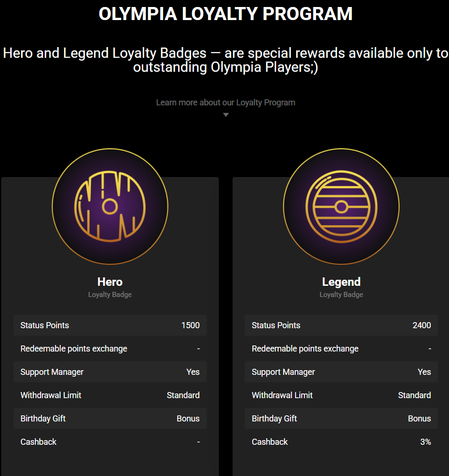Select the circular shield icon inside Hero badge
The image size is (449, 476).
point(110,207)
